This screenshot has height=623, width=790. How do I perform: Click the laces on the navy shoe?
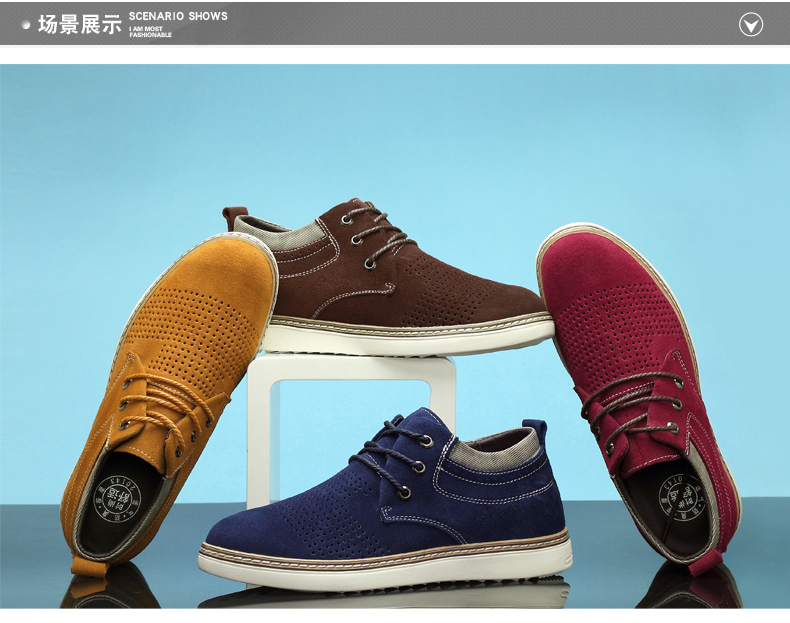click(393, 455)
